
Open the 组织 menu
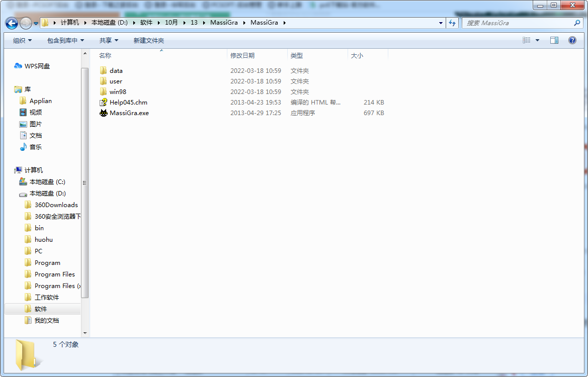click(22, 41)
